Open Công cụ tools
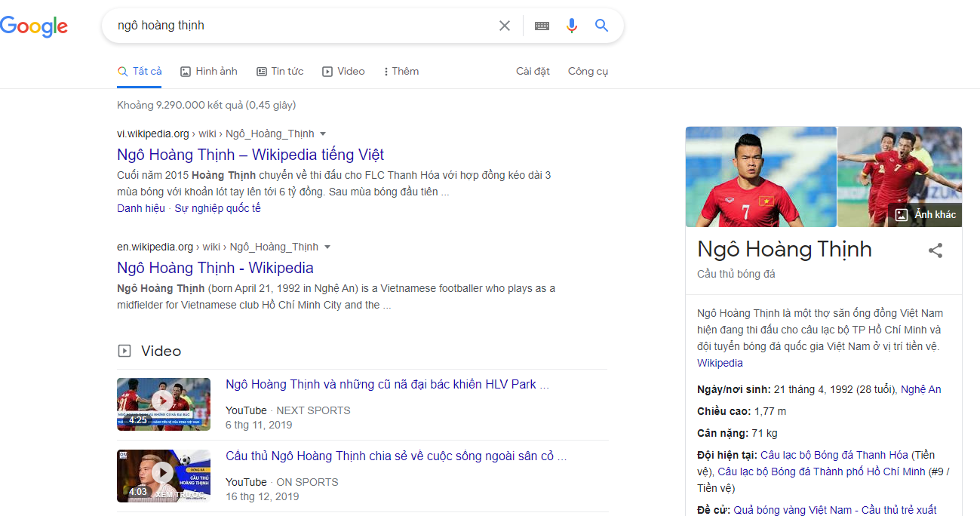The height and width of the screenshot is (516, 980). (588, 71)
